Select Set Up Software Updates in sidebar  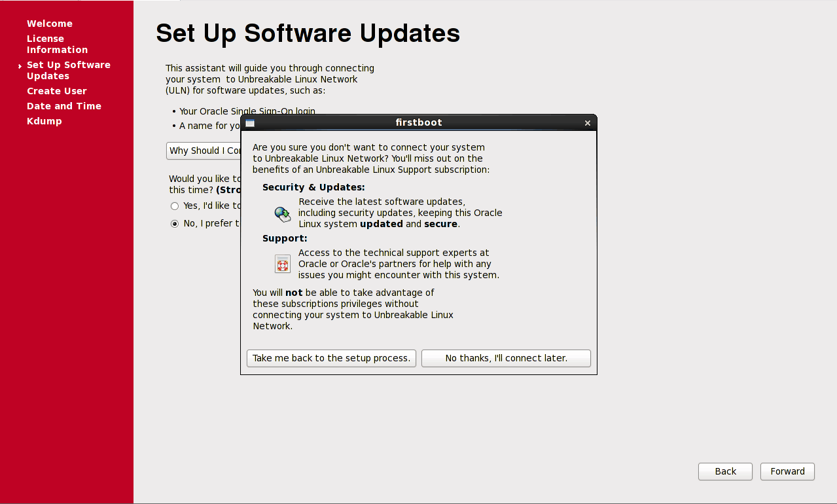[x=69, y=71]
